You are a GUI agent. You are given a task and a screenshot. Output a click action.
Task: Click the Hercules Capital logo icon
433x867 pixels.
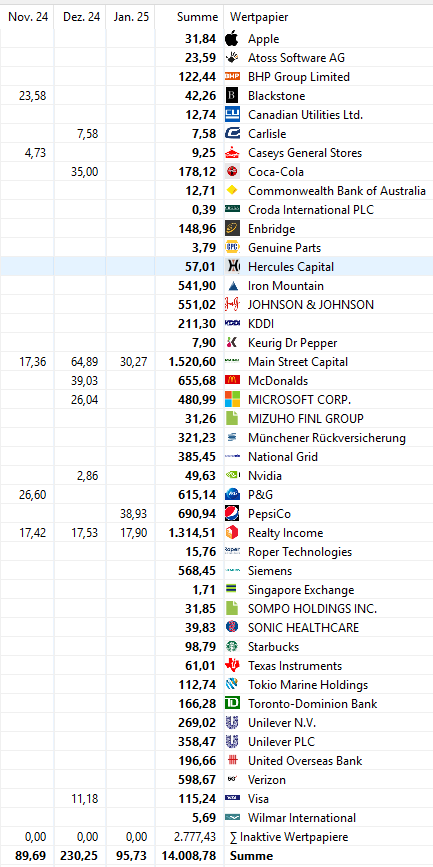(232, 267)
